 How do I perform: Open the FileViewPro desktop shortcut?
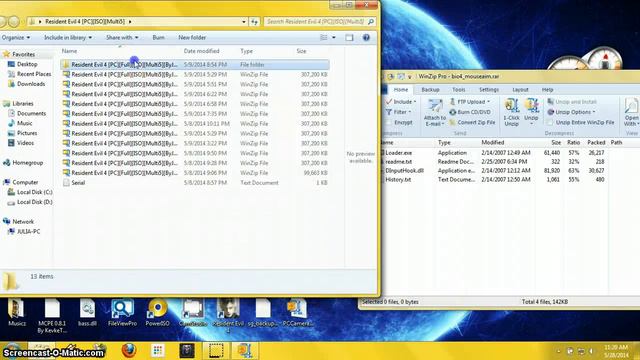coord(122,313)
